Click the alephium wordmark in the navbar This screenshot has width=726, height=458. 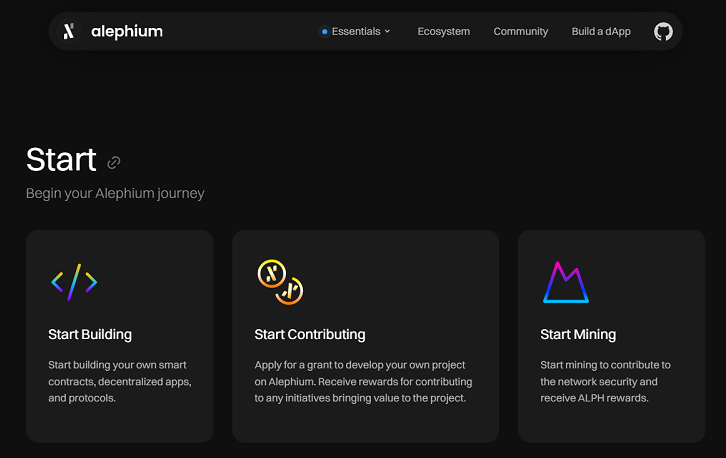(126, 31)
